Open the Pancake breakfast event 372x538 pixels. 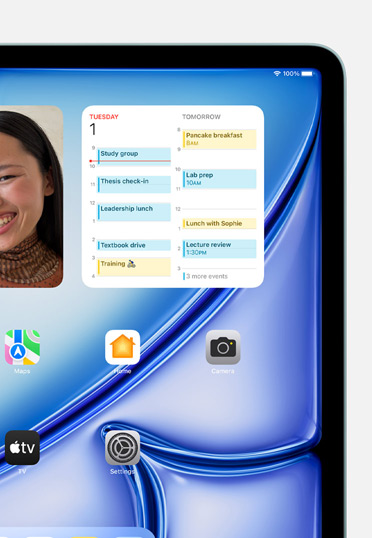click(220, 139)
